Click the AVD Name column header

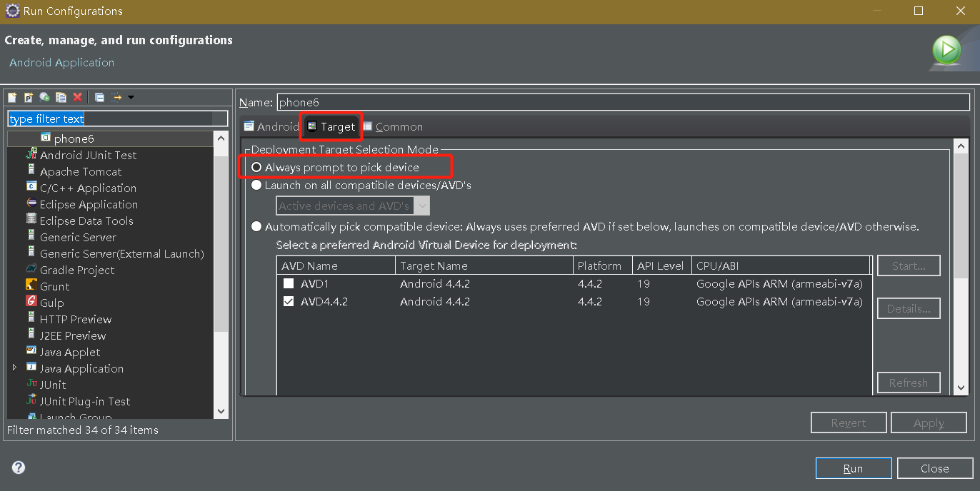pyautogui.click(x=336, y=265)
